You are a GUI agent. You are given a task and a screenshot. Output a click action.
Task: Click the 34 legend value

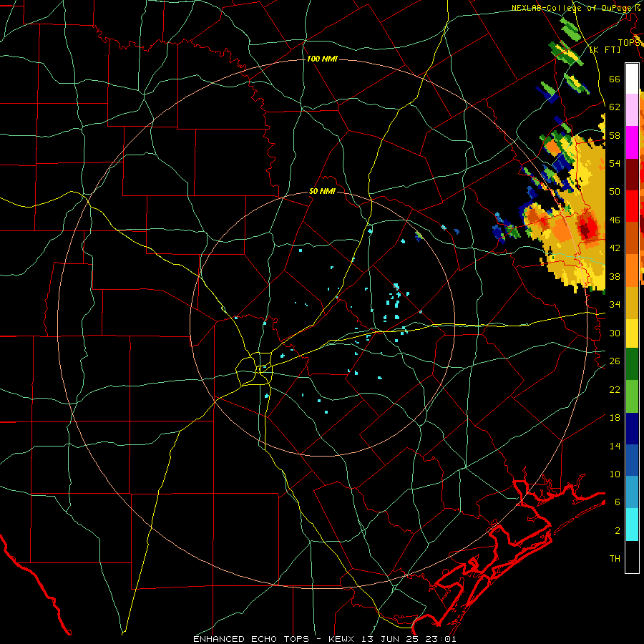pos(615,305)
